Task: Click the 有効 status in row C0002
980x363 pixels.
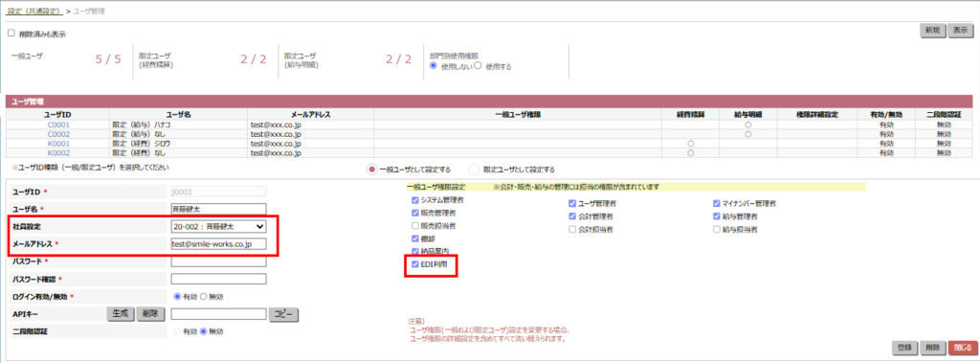Action: 885,134
